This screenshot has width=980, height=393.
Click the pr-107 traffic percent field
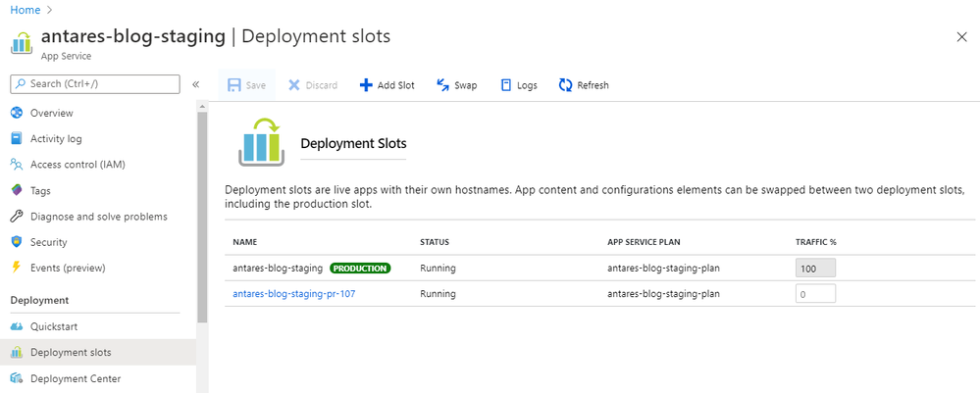pyautogui.click(x=815, y=294)
